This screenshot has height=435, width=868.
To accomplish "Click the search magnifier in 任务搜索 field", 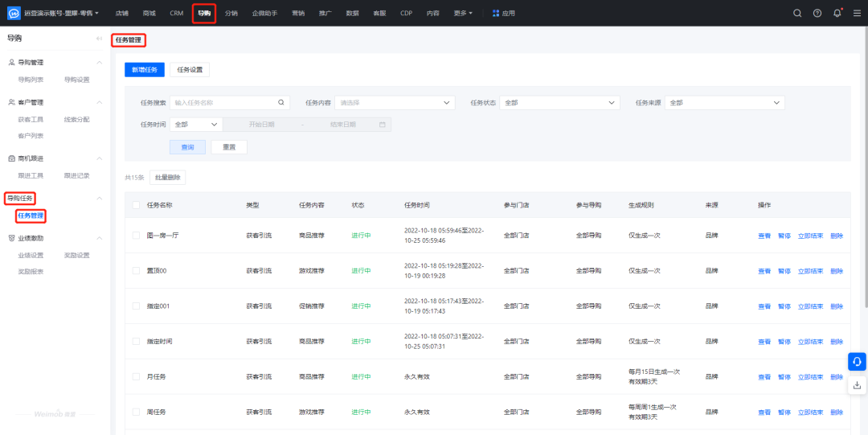I will [x=281, y=102].
